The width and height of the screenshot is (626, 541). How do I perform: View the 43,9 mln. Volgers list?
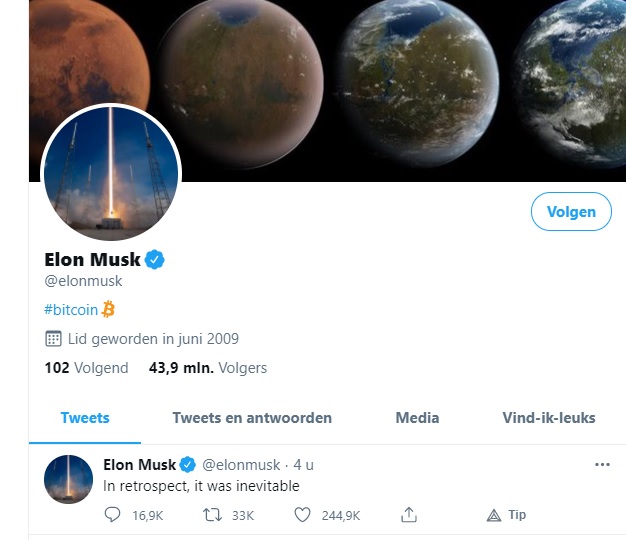point(208,368)
